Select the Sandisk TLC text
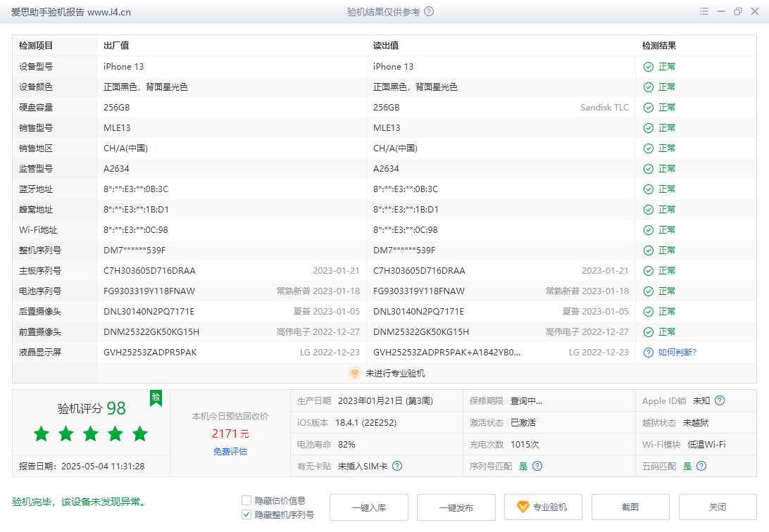Screen dimensions: 769x532 click(x=604, y=108)
